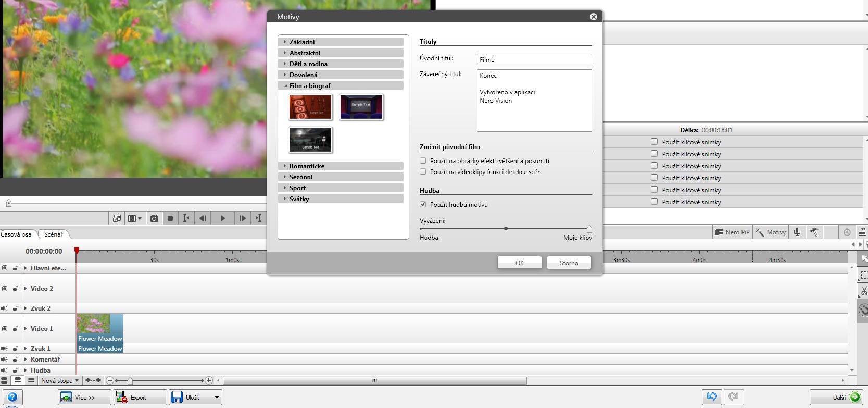The image size is (868, 408).
Task: Click the Storno button
Action: 569,263
